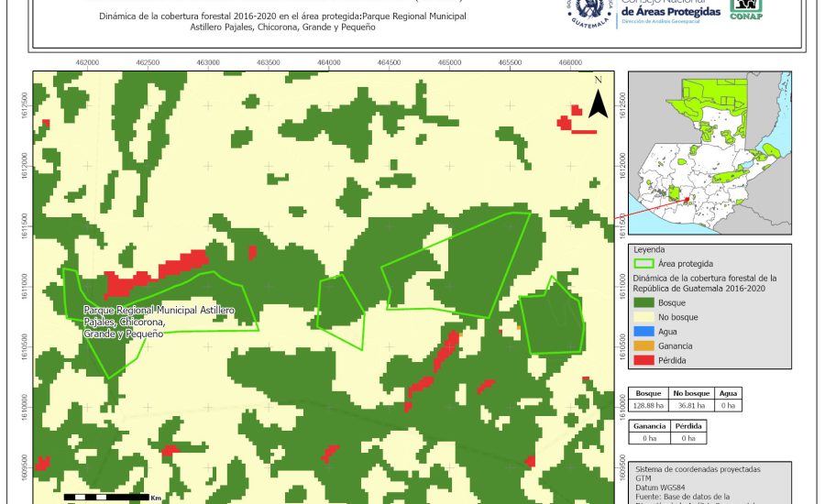Click the Pérdida 0 ha table cell
Screen dimensions: 825x504
(689, 438)
